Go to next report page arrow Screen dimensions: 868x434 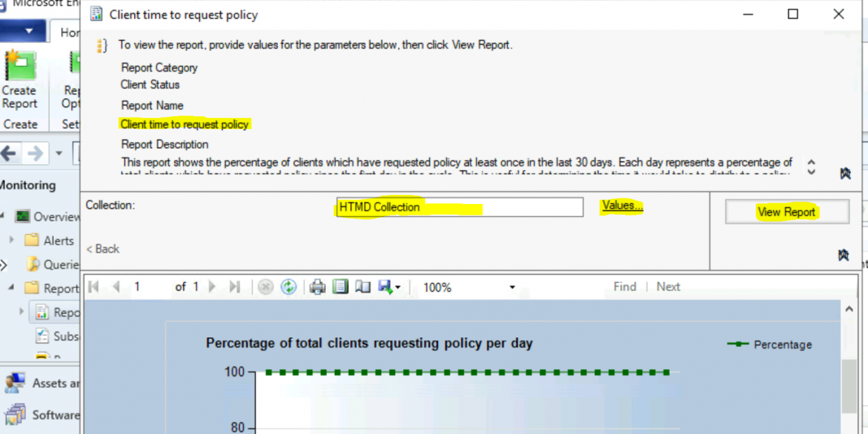click(x=213, y=287)
